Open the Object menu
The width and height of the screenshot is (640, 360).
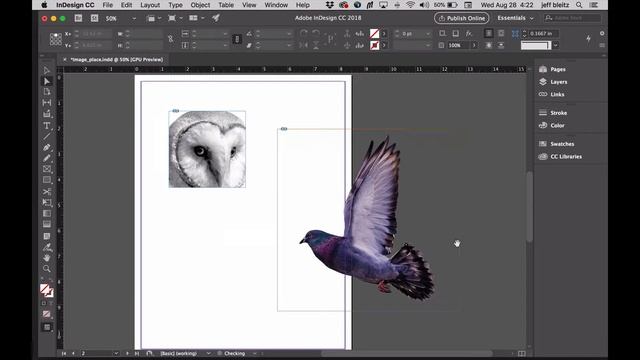point(200,5)
